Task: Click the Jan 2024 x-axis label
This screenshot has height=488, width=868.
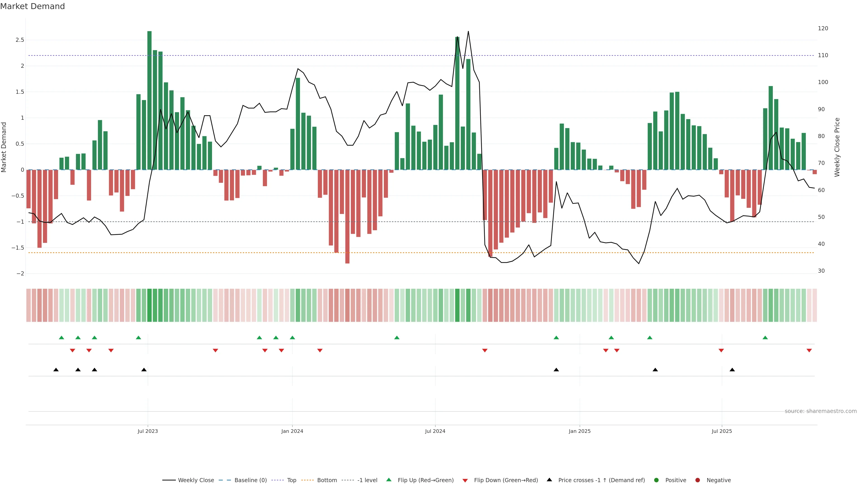Action: (292, 431)
